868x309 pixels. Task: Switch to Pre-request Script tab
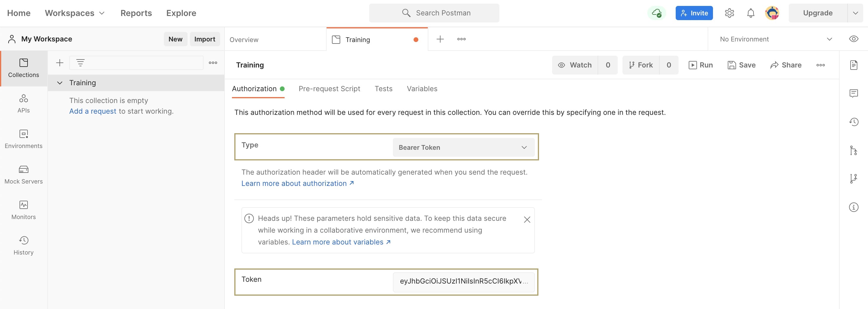coord(329,88)
